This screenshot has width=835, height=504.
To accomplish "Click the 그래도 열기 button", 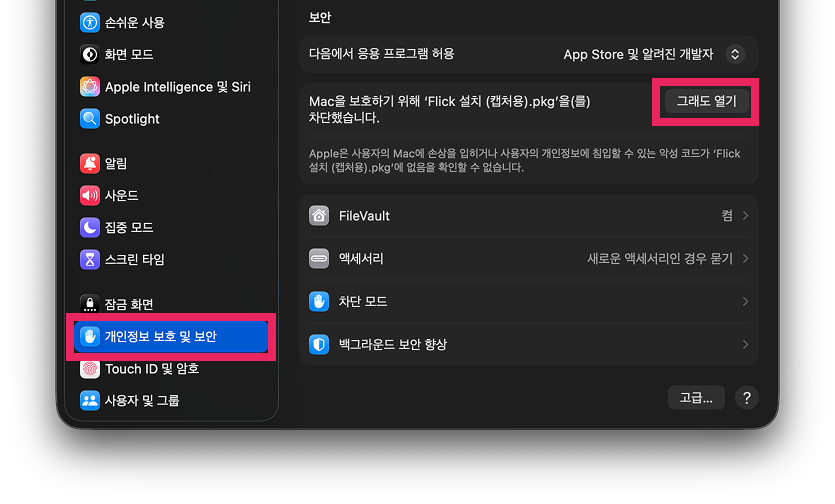I will [x=706, y=101].
